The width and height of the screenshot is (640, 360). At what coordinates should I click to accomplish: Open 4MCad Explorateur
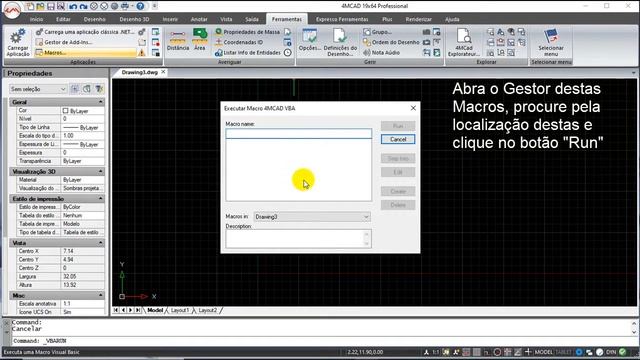click(464, 42)
